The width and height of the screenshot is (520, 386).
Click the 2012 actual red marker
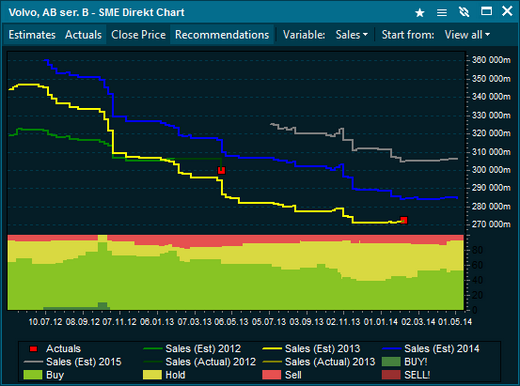(221, 171)
